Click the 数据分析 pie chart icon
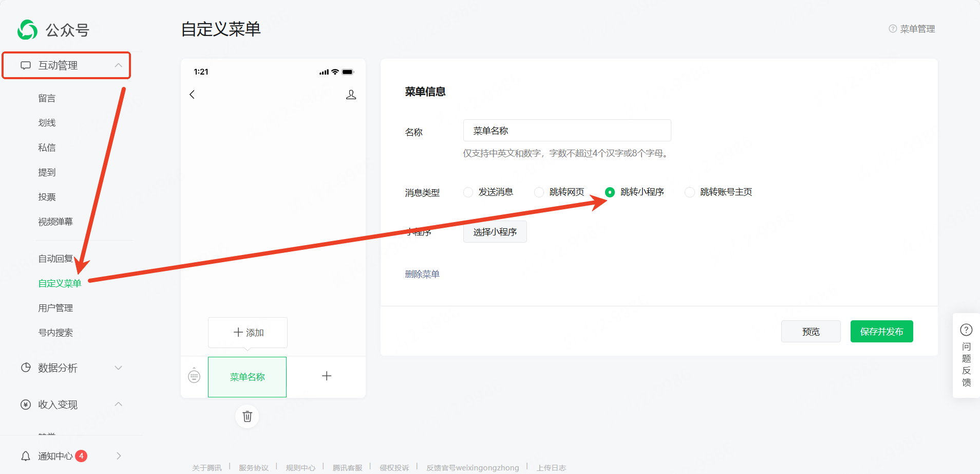Image resolution: width=980 pixels, height=474 pixels. point(26,368)
